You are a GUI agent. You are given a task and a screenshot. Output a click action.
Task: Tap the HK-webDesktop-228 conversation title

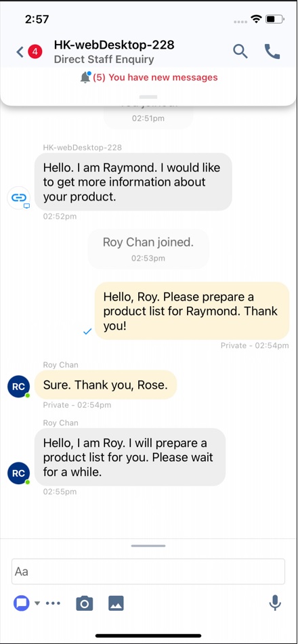[114, 45]
